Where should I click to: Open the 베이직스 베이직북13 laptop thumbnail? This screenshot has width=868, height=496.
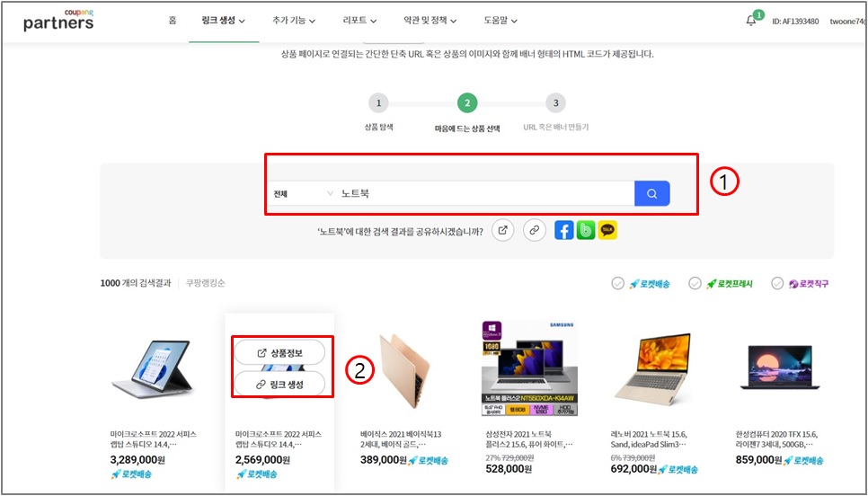point(405,371)
